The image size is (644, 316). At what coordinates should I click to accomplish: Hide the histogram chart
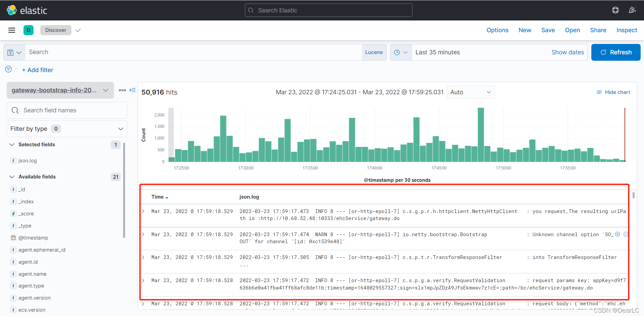tap(613, 92)
